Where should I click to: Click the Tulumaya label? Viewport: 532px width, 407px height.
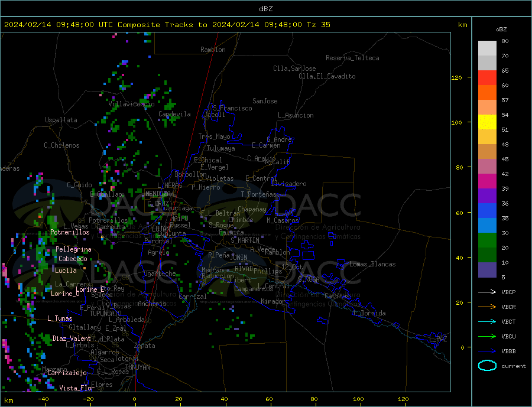pyautogui.click(x=221, y=148)
